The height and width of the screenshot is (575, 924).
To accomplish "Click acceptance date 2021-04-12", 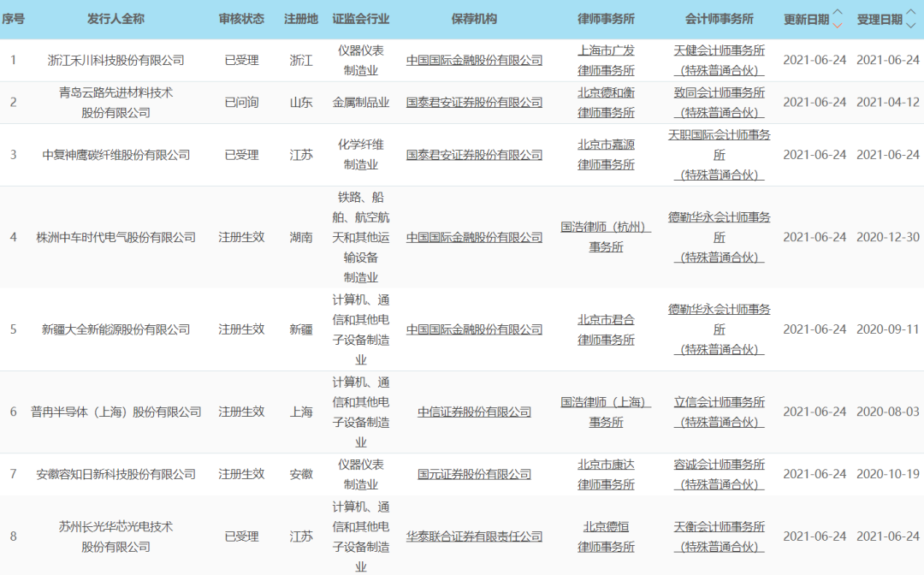I will pyautogui.click(x=887, y=103).
